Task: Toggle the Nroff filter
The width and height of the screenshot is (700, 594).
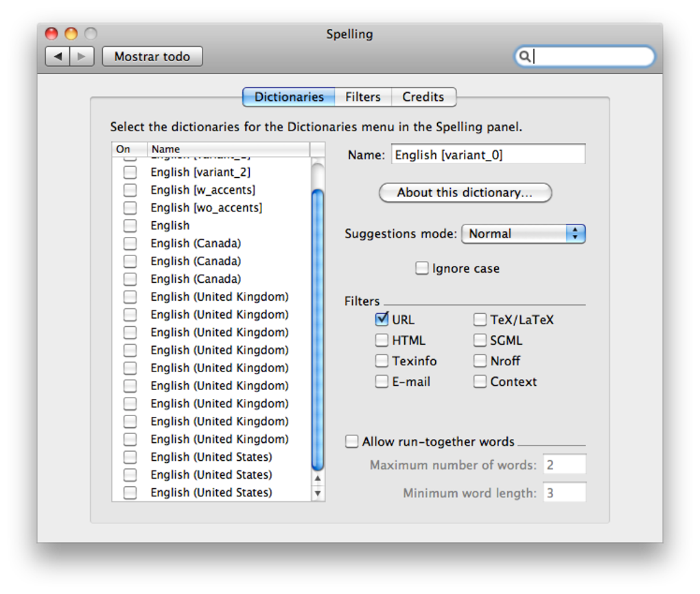Action: pos(480,361)
